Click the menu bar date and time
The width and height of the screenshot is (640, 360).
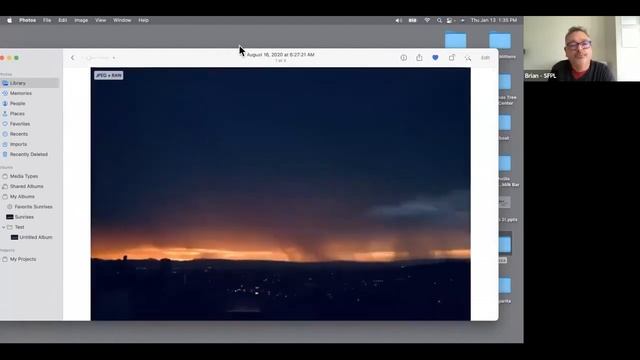tap(494, 20)
